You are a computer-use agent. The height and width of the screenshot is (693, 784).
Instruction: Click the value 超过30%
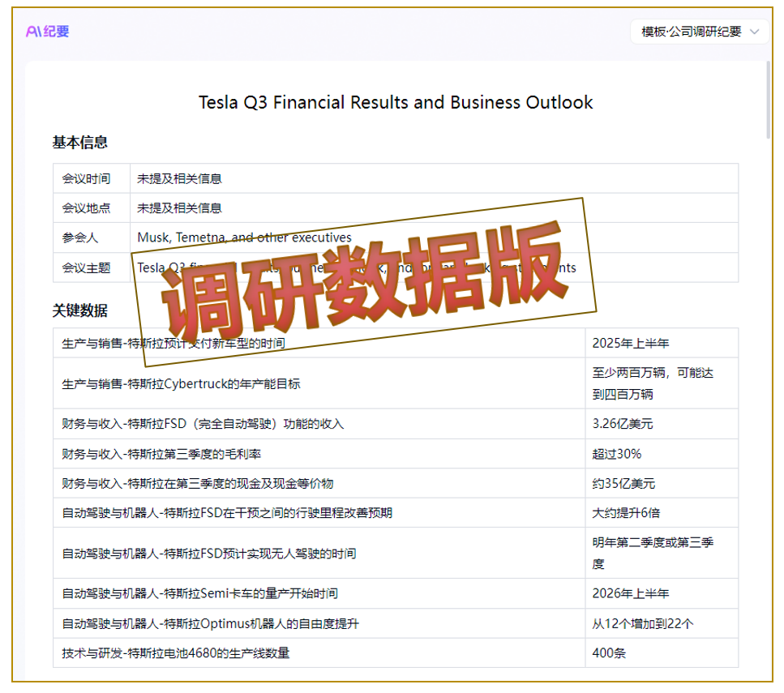(x=616, y=454)
